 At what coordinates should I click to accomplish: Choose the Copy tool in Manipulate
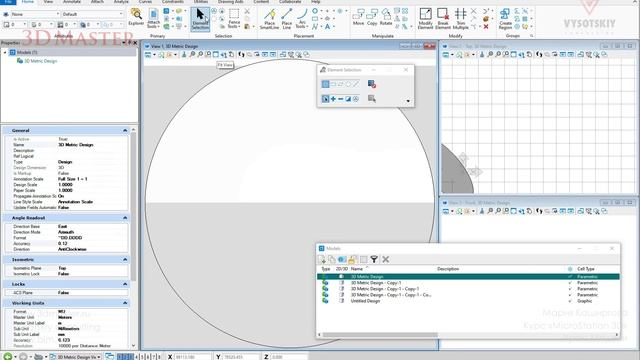tap(372, 17)
